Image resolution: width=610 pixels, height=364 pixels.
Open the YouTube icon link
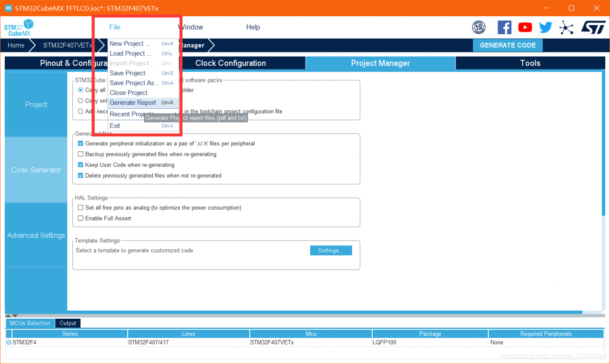tap(525, 27)
